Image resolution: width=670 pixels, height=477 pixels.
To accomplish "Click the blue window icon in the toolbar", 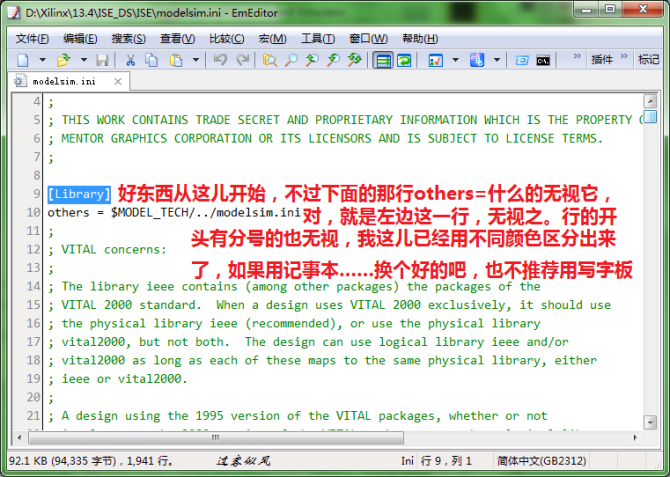I will click(522, 60).
